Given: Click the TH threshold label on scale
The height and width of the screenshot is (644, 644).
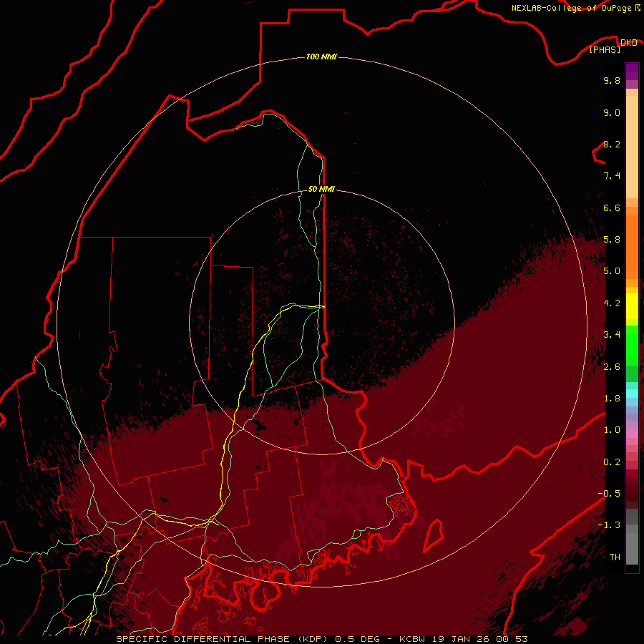Looking at the screenshot, I should (615, 557).
